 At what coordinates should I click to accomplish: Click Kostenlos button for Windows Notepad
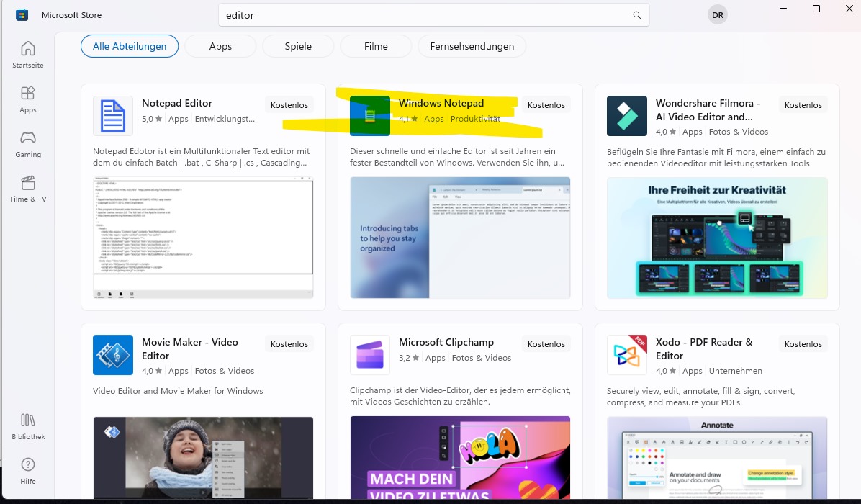tap(546, 105)
